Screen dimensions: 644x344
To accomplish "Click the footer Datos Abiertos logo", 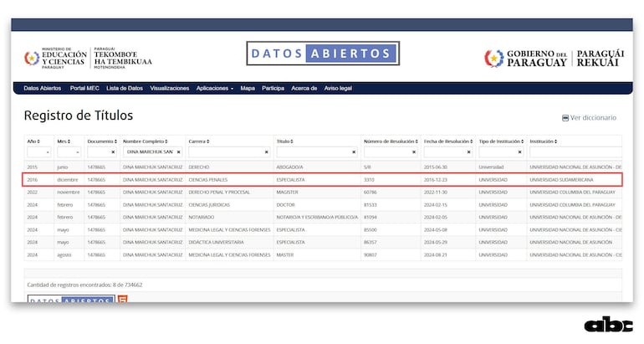I will [70, 299].
